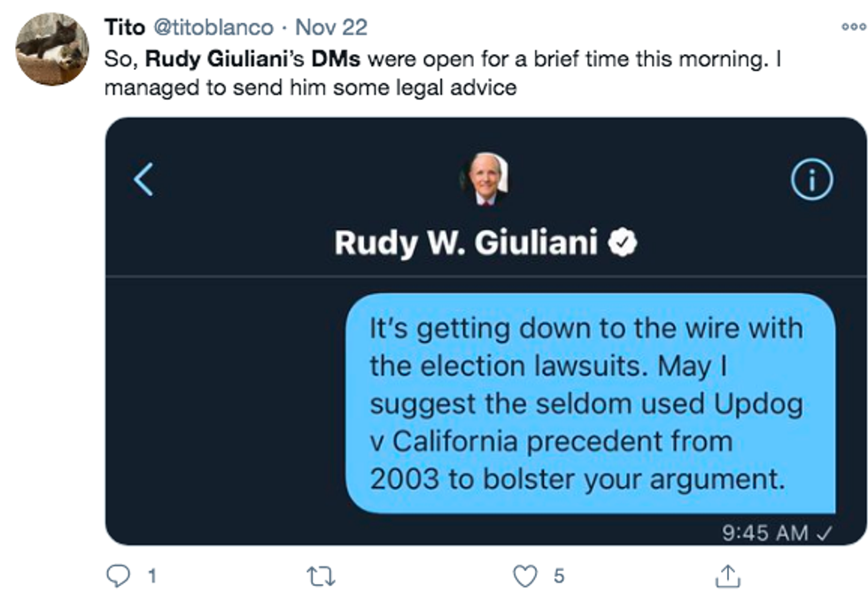This screenshot has height=594, width=868.
Task: Click the 9:45 AM message timestamp
Action: click(765, 532)
